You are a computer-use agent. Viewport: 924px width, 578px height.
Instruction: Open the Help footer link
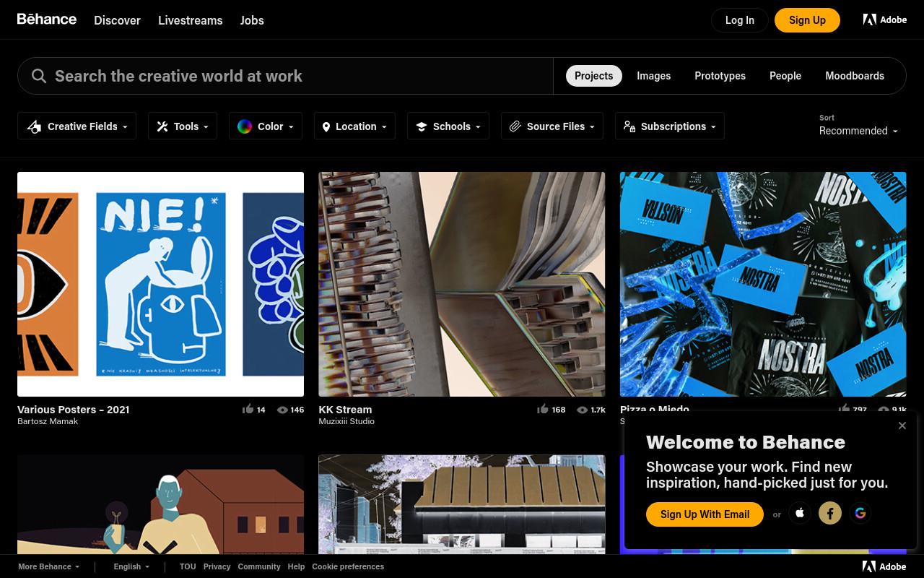(x=296, y=566)
